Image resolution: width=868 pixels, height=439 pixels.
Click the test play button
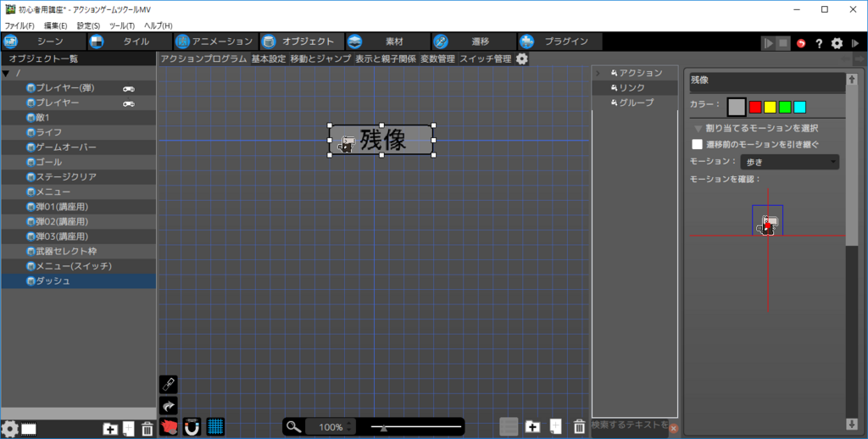[x=768, y=43]
